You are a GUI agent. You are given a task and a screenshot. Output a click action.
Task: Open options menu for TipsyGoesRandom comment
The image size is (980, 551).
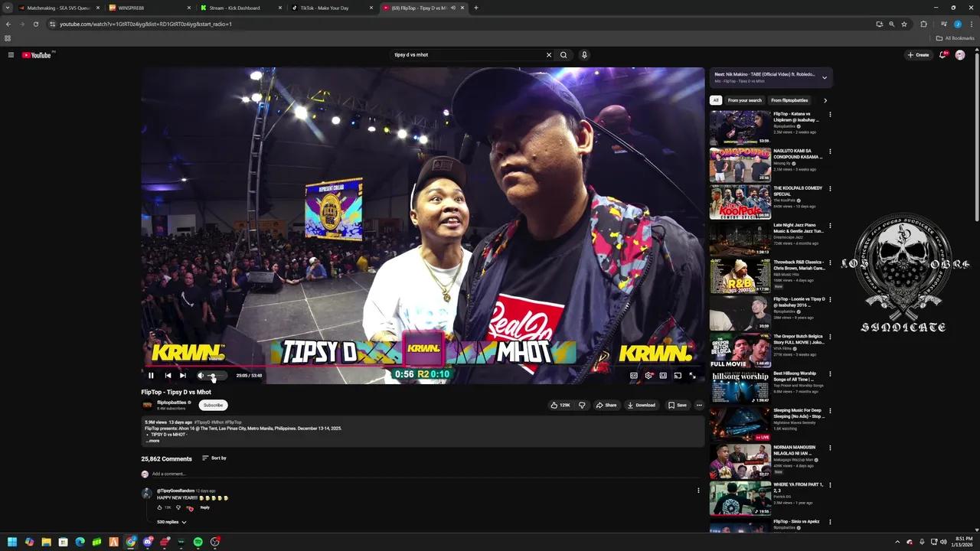698,491
